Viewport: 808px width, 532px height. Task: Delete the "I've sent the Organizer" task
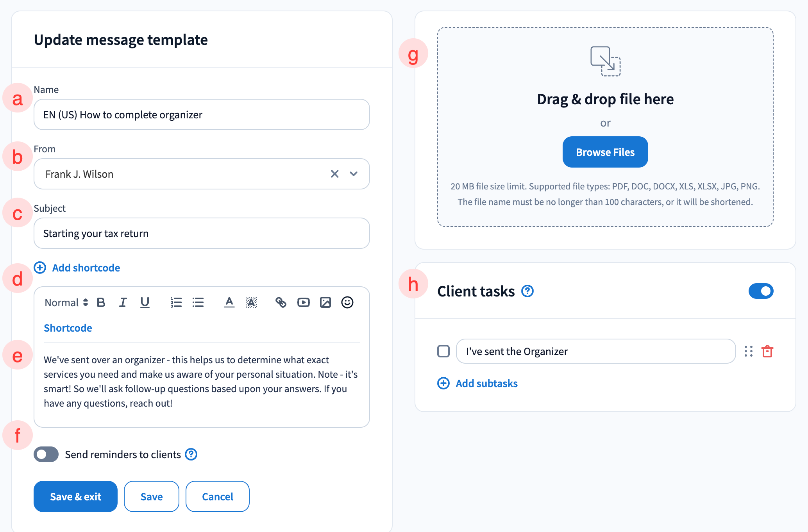coord(767,351)
